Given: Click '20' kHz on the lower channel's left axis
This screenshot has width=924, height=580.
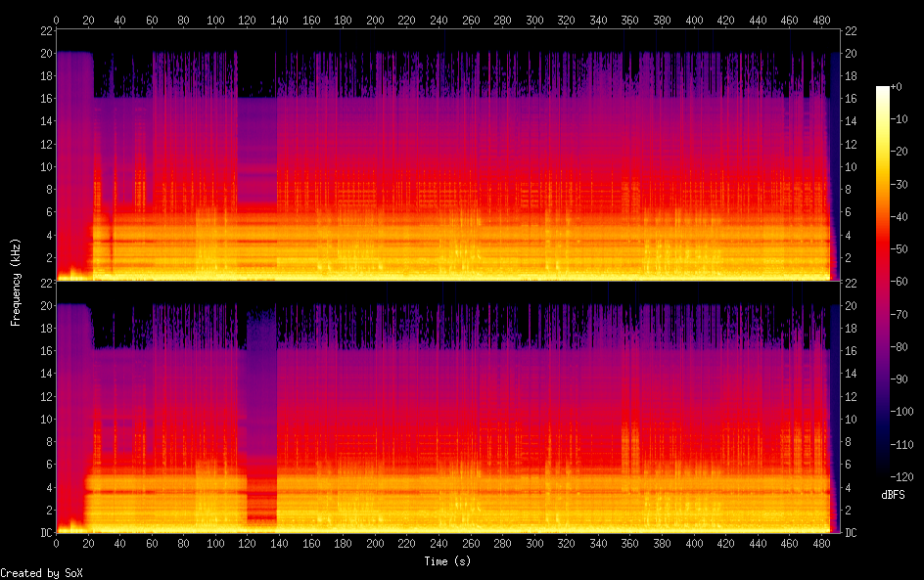Looking at the screenshot, I should tap(47, 305).
